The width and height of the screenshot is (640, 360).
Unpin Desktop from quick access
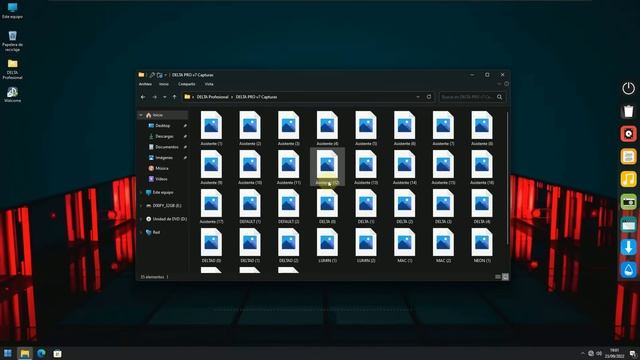(x=185, y=126)
